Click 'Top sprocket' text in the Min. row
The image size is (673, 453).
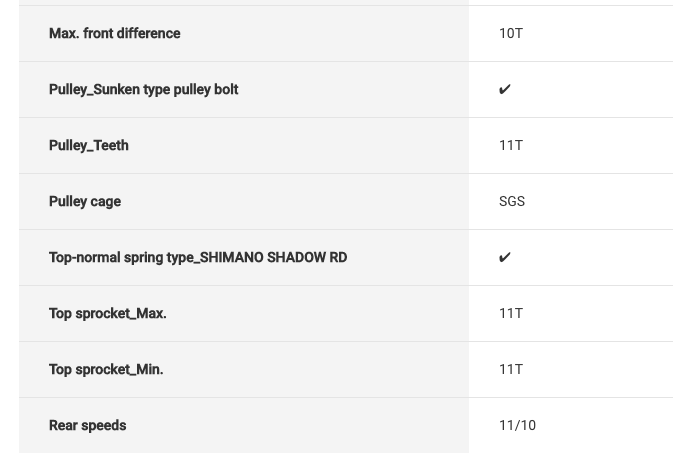pyautogui.click(x=90, y=369)
